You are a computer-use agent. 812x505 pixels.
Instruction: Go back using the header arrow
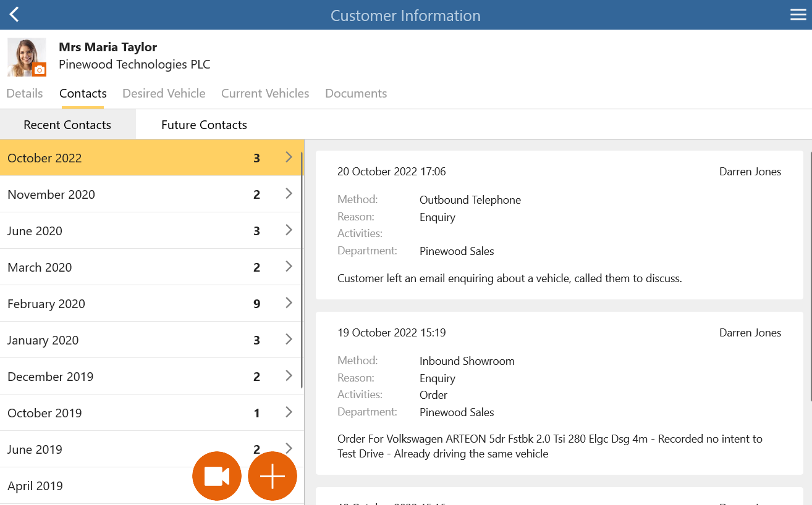[x=14, y=15]
